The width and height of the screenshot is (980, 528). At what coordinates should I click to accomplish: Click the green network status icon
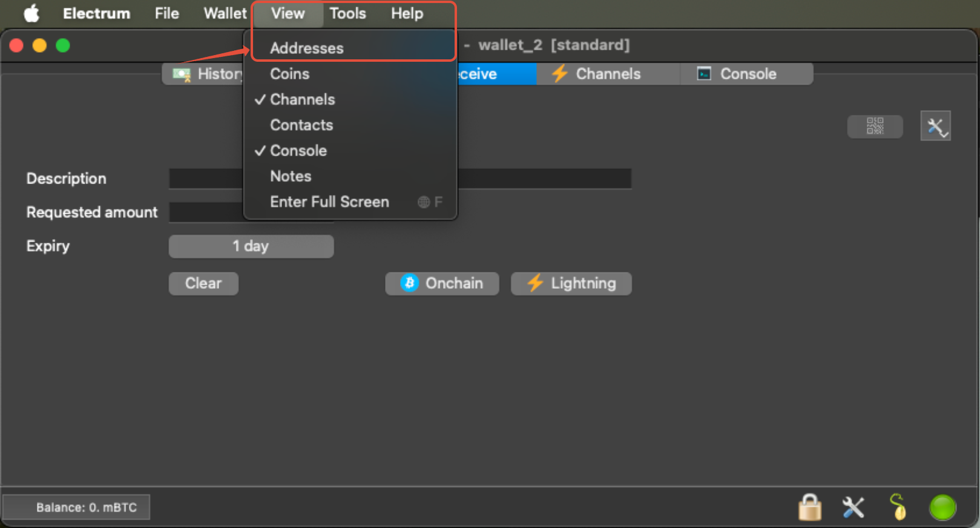[942, 507]
